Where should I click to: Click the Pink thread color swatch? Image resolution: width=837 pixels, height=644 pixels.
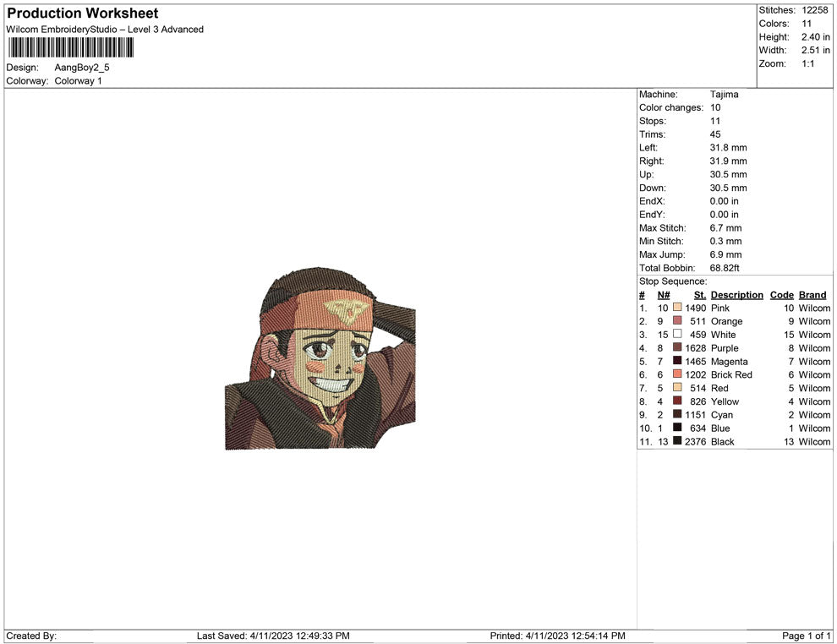677,308
